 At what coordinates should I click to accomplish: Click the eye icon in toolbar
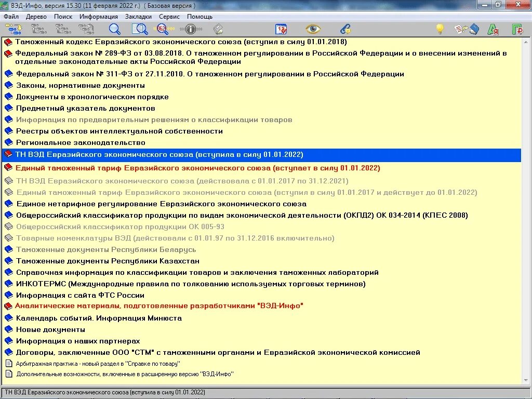coord(313,29)
